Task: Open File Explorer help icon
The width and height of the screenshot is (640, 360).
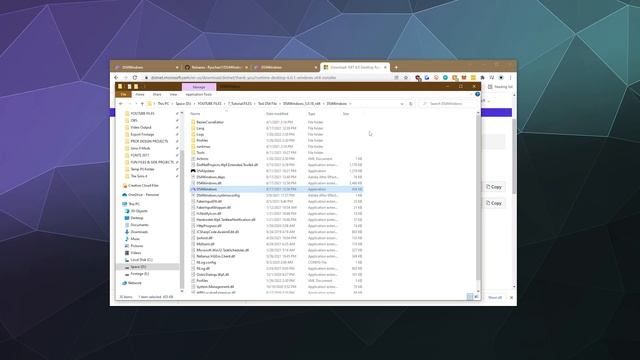Action: click(x=477, y=94)
